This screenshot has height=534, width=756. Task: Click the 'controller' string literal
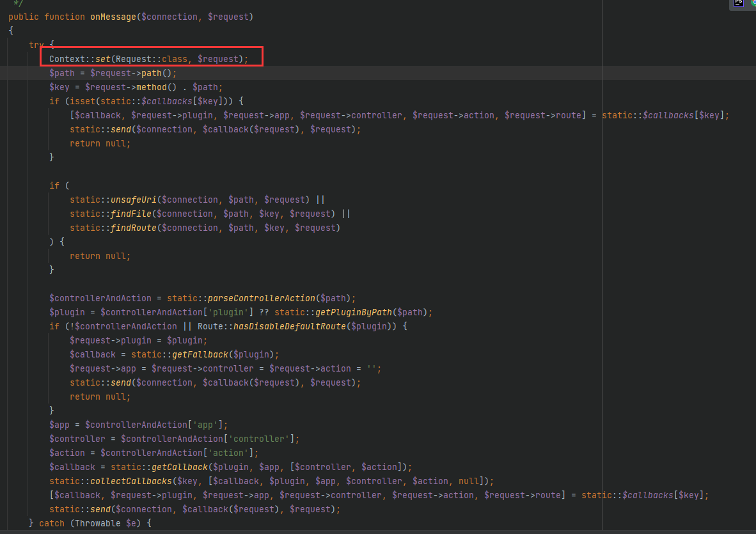pos(259,439)
